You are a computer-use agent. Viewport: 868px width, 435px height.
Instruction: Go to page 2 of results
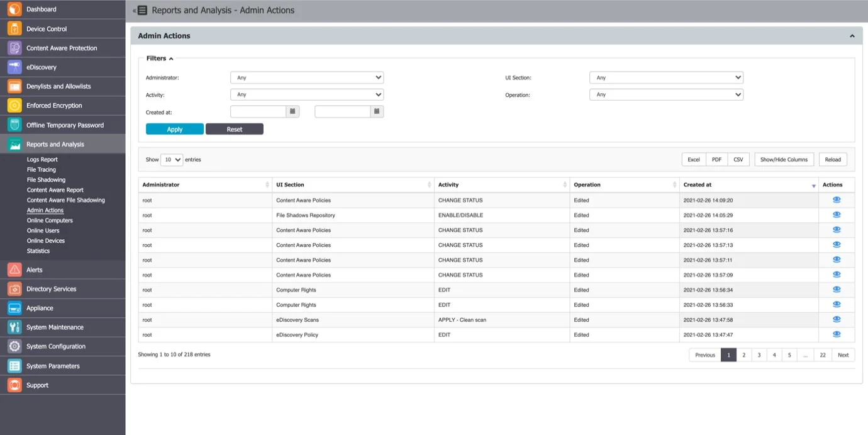click(743, 355)
